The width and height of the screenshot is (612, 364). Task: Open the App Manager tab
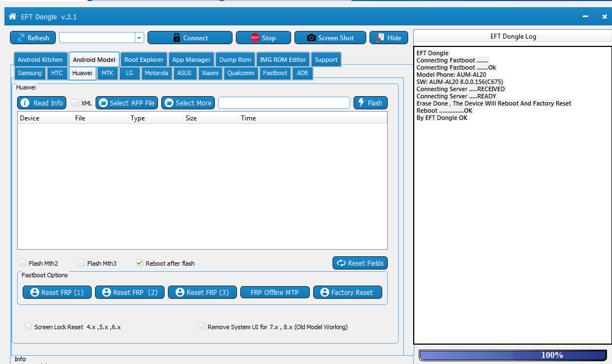tap(191, 60)
